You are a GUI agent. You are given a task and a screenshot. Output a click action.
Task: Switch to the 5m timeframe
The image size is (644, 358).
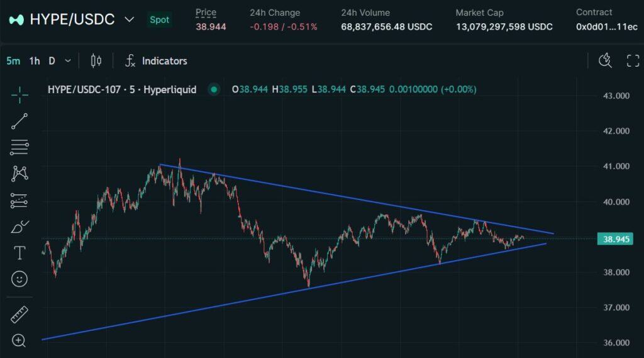click(13, 61)
